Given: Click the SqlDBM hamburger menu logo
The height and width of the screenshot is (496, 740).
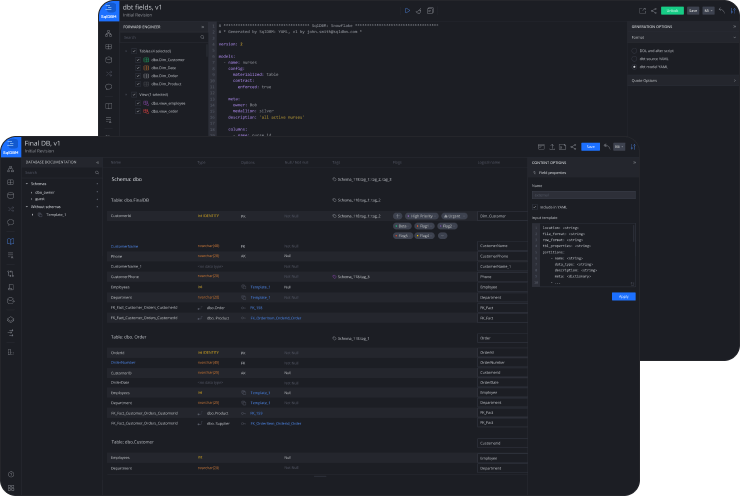Looking at the screenshot, I should [11, 145].
